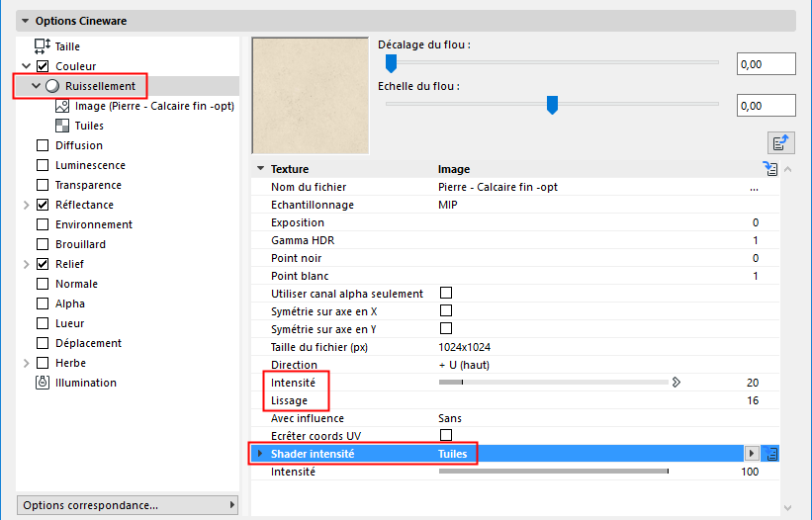Click the Intensité 100 slider bar

pyautogui.click(x=554, y=472)
